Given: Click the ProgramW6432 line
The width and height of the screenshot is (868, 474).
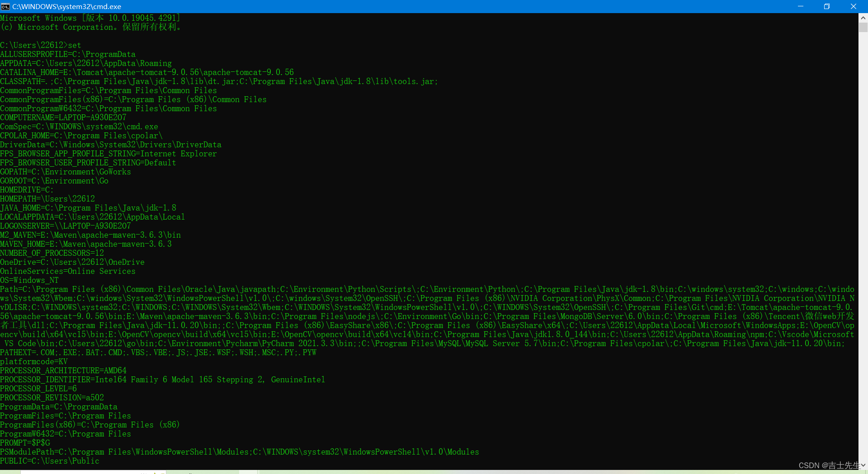Looking at the screenshot, I should [x=66, y=434].
